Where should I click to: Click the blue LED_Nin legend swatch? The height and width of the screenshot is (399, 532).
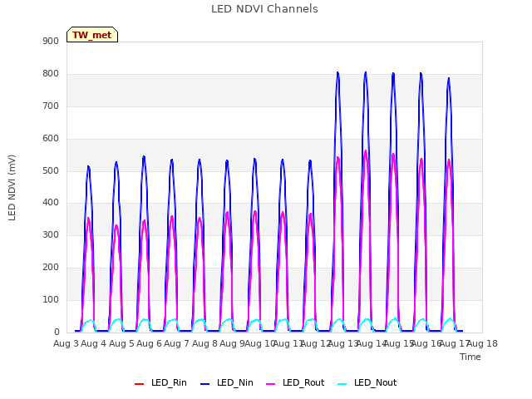(205, 384)
